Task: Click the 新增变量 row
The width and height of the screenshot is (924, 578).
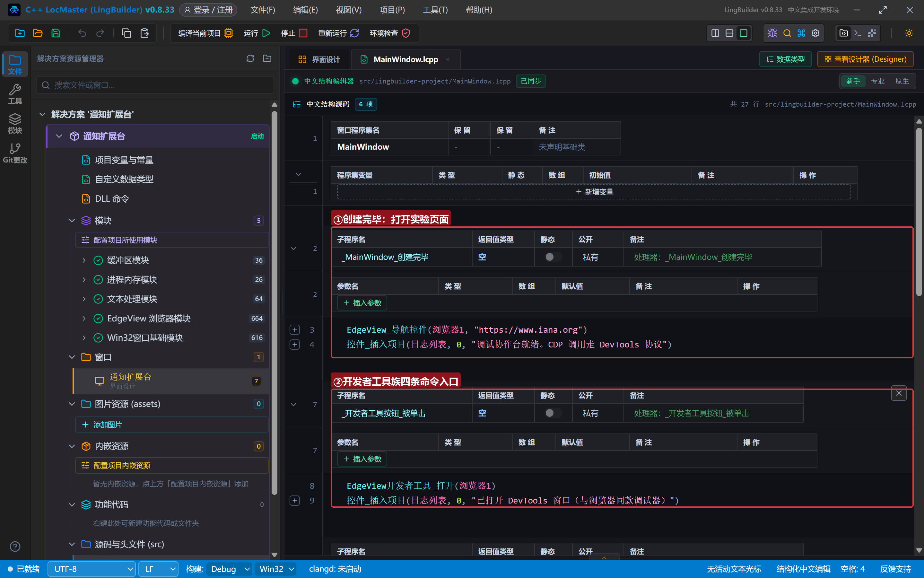Action: pyautogui.click(x=594, y=192)
